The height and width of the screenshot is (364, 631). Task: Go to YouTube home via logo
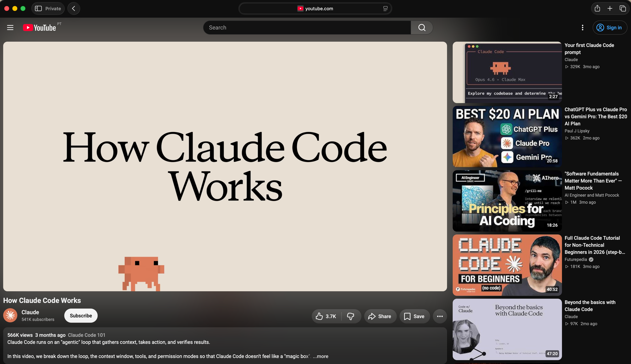coord(40,28)
